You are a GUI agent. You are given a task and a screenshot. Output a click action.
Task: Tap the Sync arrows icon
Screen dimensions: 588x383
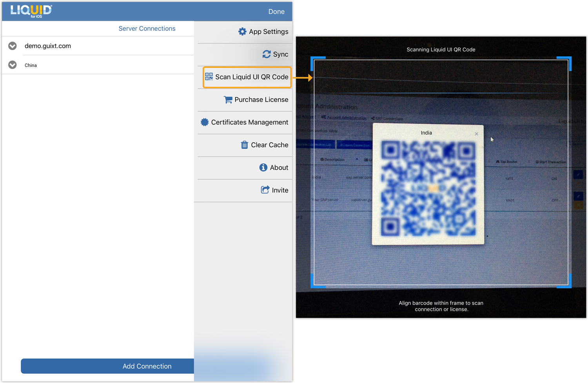(x=267, y=54)
